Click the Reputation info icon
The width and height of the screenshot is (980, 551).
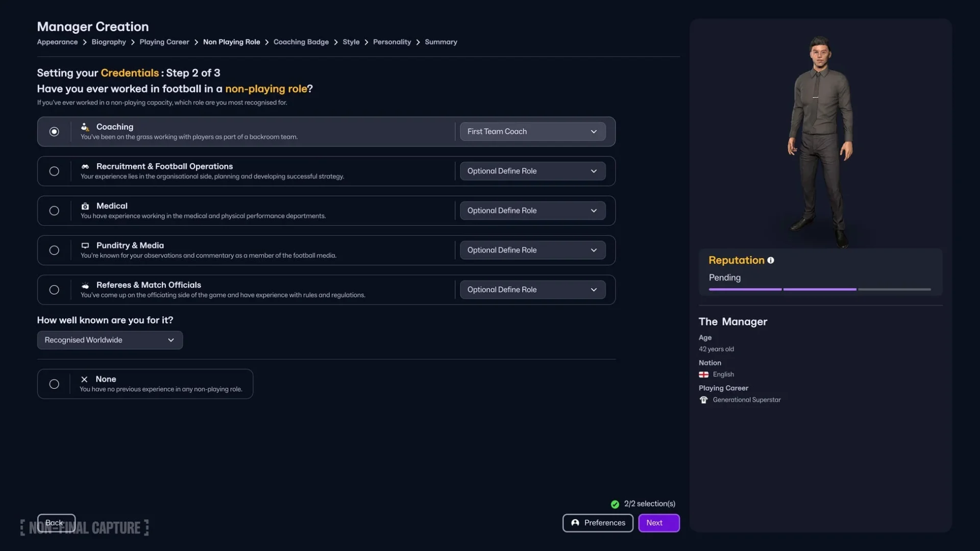(x=771, y=260)
